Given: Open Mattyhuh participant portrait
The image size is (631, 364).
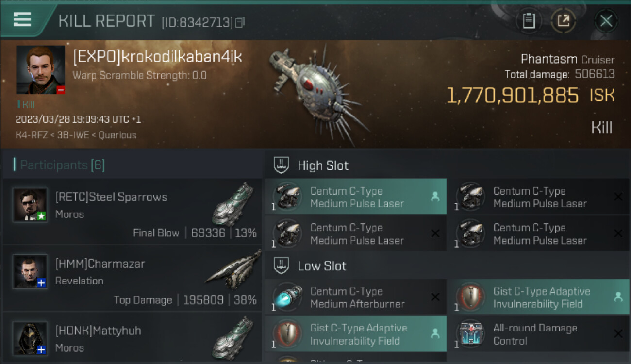Looking at the screenshot, I should [30, 338].
